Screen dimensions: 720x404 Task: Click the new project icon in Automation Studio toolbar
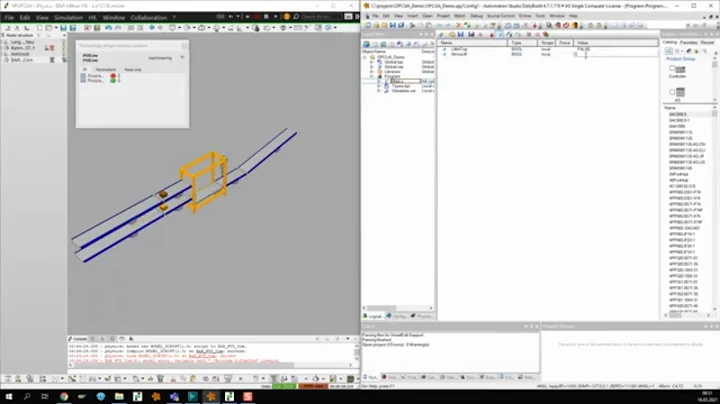click(368, 26)
